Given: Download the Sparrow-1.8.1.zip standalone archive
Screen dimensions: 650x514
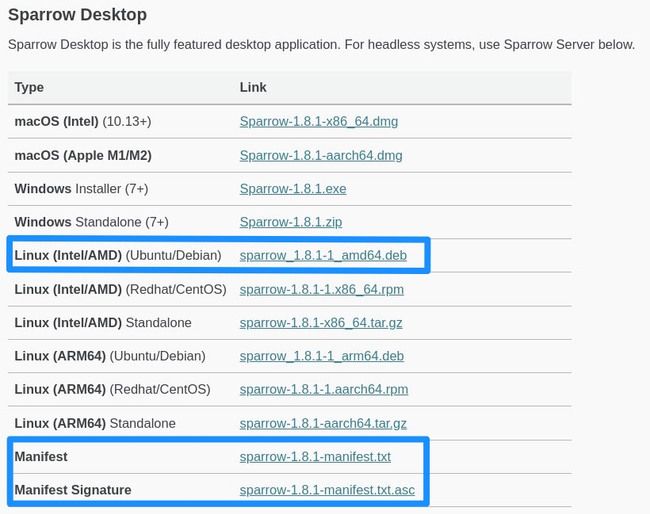Looking at the screenshot, I should [x=291, y=222].
